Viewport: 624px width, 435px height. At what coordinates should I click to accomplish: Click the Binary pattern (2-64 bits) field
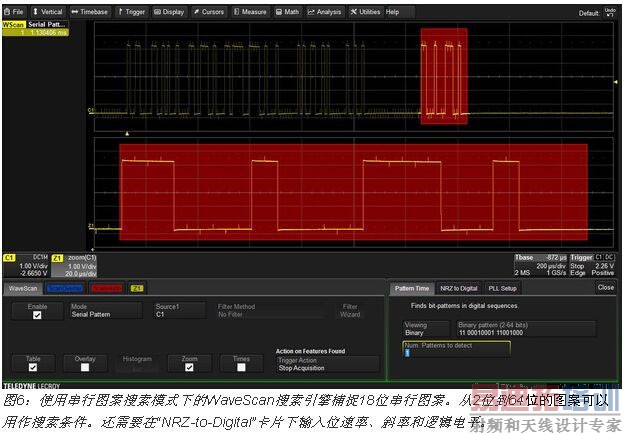pyautogui.click(x=526, y=329)
